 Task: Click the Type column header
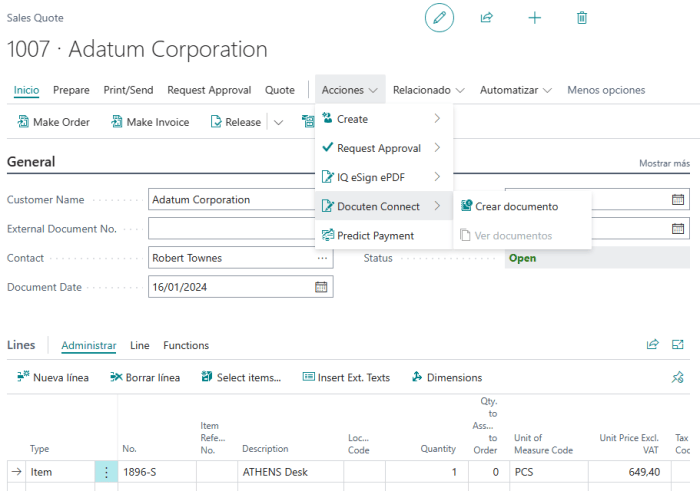point(39,449)
